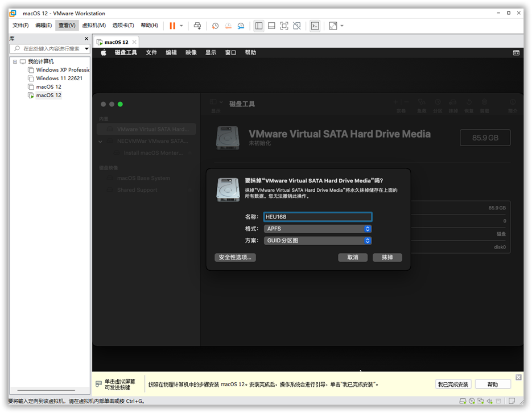
Task: Select Windows 11 22621 virtual machine
Action: [59, 79]
